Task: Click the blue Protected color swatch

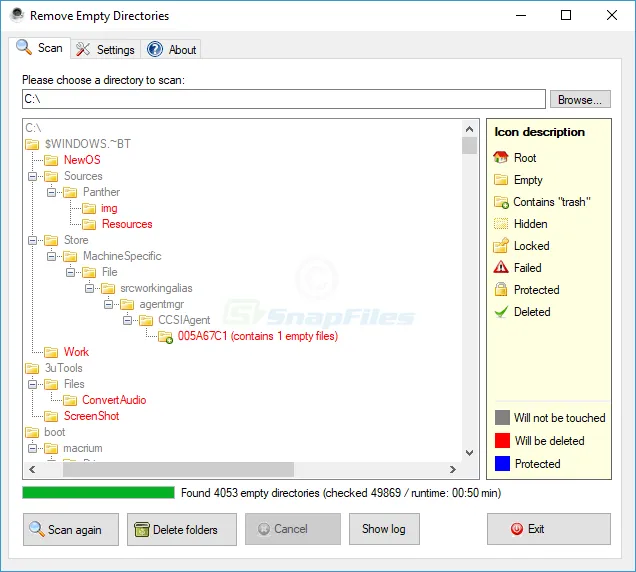Action: 502,464
